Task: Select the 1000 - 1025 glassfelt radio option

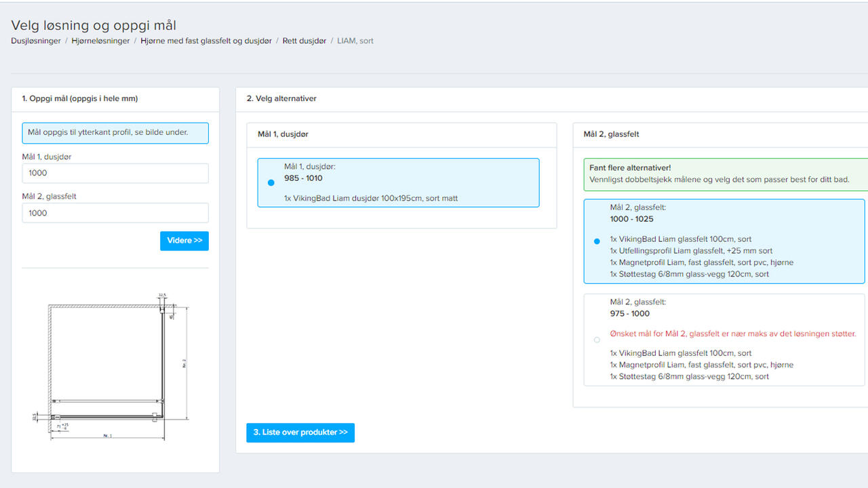Action: (597, 241)
